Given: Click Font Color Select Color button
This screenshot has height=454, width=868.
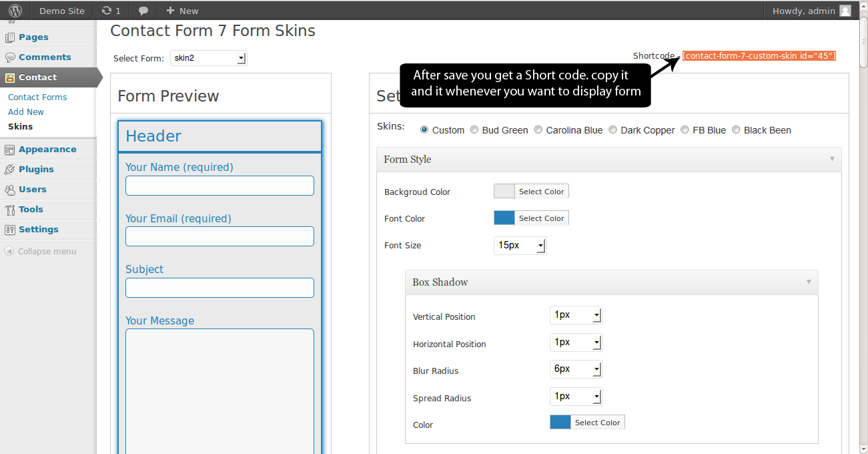Looking at the screenshot, I should [x=541, y=218].
